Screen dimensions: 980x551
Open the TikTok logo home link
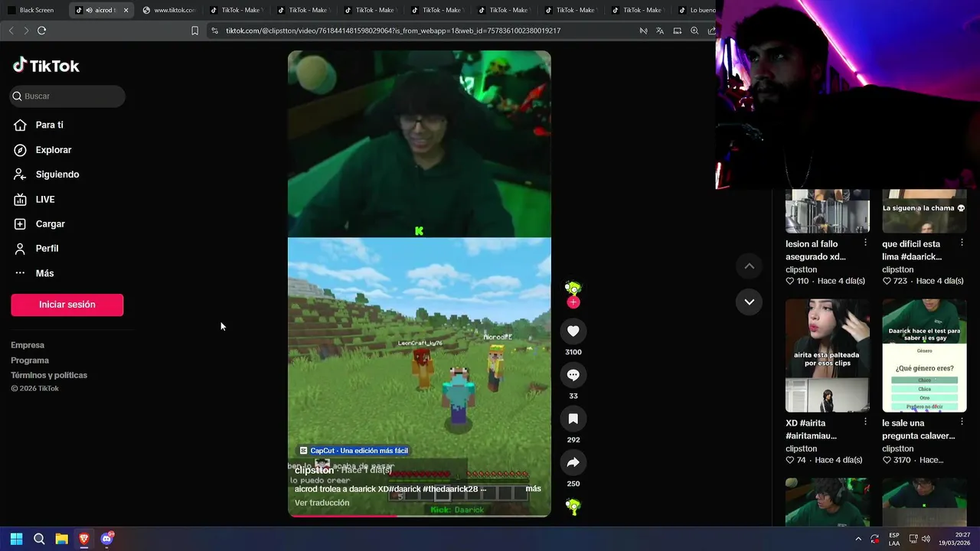(x=46, y=66)
